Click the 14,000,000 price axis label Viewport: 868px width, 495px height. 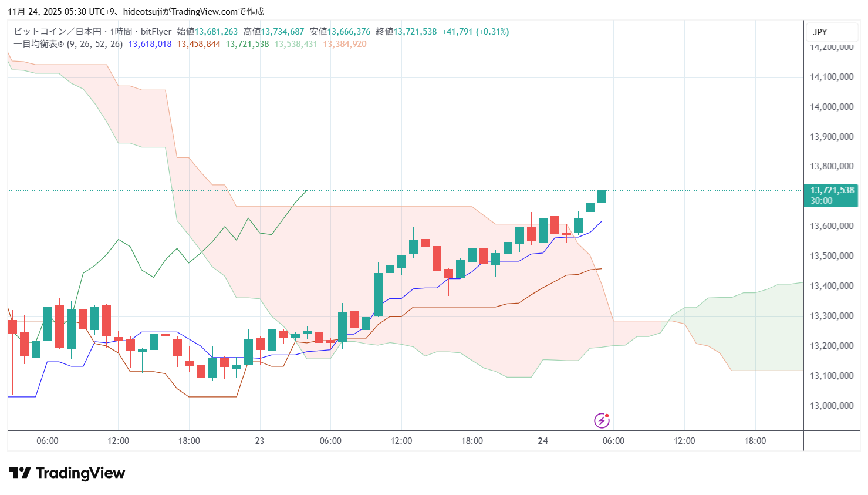[832, 107]
